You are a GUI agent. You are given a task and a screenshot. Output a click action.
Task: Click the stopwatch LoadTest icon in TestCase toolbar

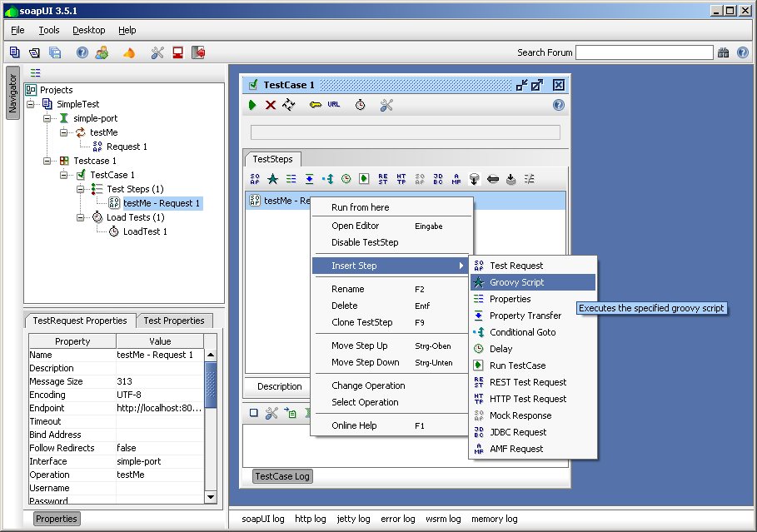[x=360, y=105]
